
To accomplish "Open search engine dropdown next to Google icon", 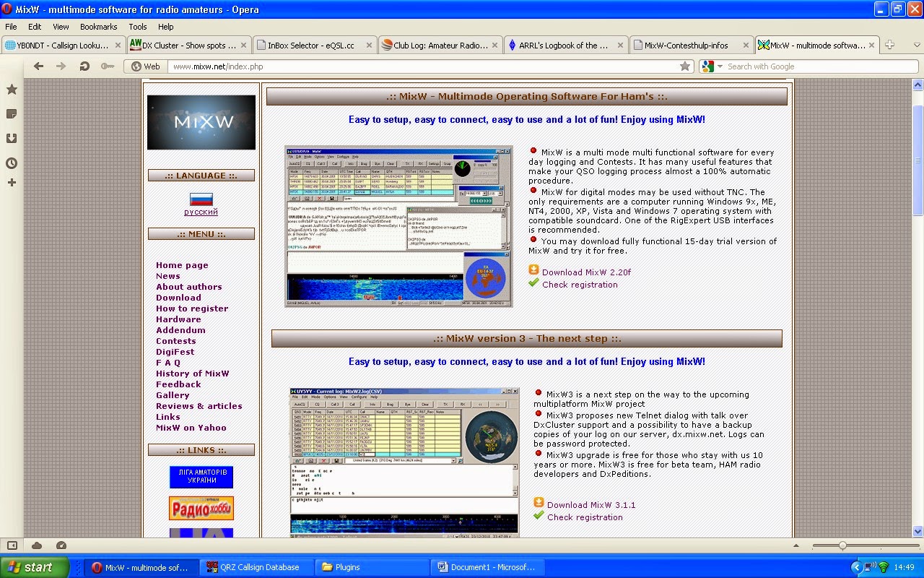I will pyautogui.click(x=719, y=66).
